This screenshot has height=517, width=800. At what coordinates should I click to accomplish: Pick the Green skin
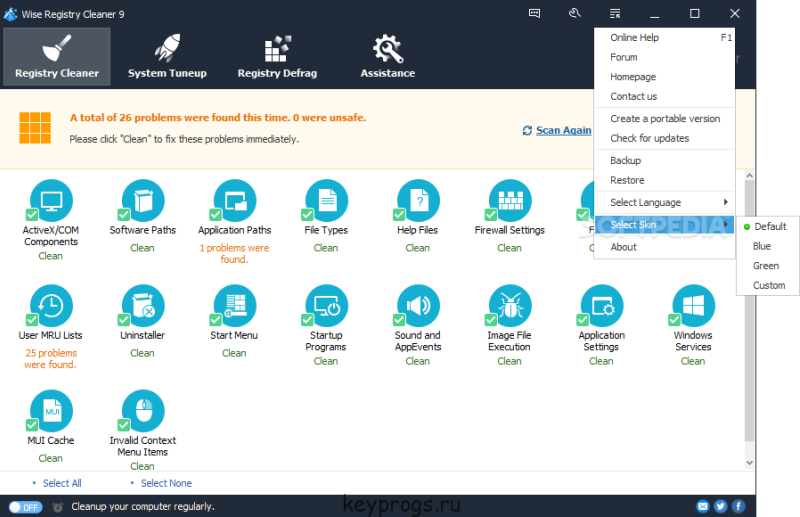tap(767, 265)
